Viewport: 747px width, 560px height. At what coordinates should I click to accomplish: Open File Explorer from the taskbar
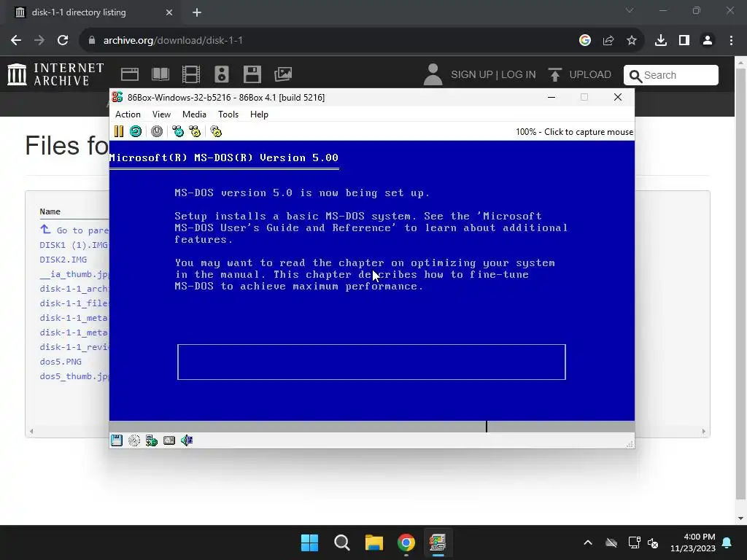(x=374, y=542)
